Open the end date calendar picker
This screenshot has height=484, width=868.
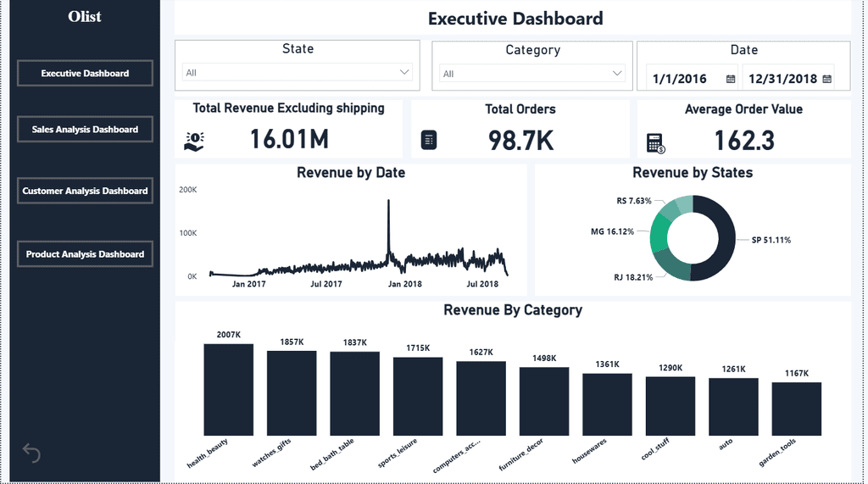(827, 79)
